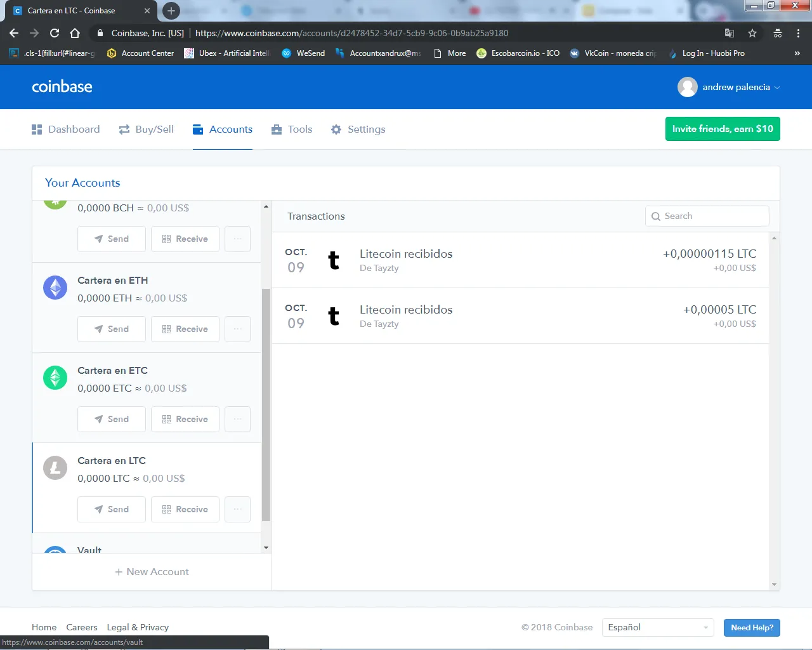This screenshot has width=812, height=650.
Task: Open the Careers footer link
Action: pos(82,627)
